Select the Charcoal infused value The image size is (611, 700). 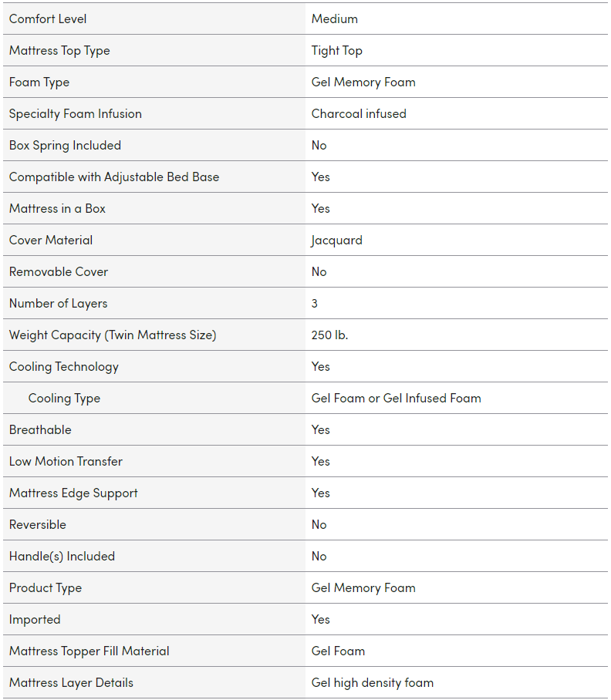(359, 113)
